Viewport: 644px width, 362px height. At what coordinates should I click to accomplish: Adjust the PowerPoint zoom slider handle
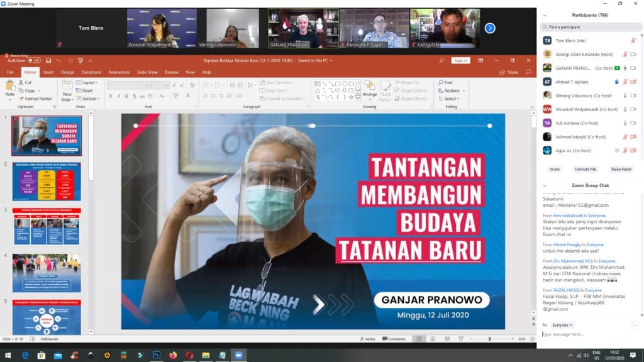(489, 339)
